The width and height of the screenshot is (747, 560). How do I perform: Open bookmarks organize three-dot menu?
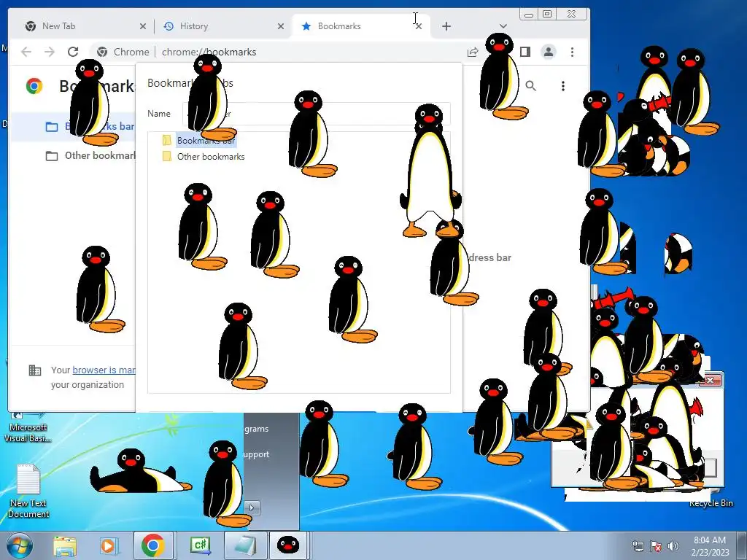pos(563,86)
